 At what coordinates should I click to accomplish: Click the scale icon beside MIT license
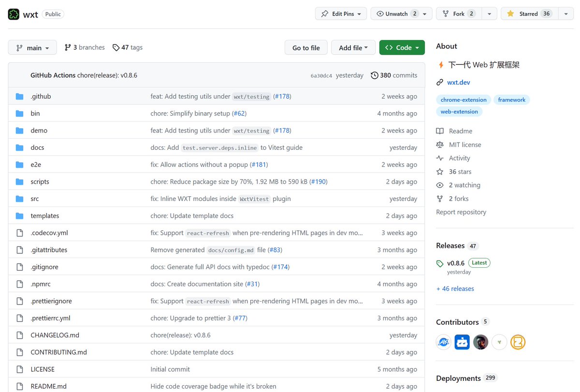(440, 145)
